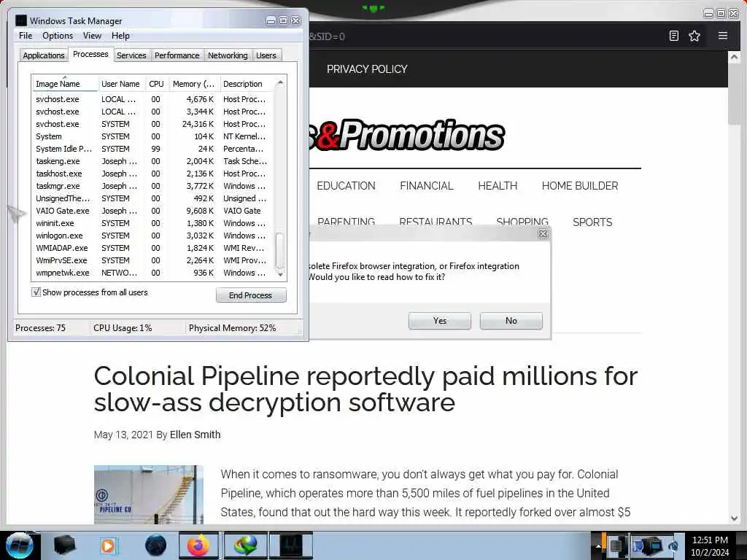The height and width of the screenshot is (560, 747).
Task: Switch to the Users tab
Action: click(266, 55)
